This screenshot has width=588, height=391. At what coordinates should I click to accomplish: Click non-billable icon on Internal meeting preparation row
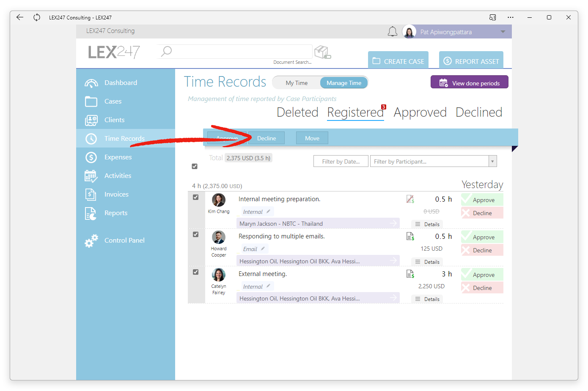[410, 199]
